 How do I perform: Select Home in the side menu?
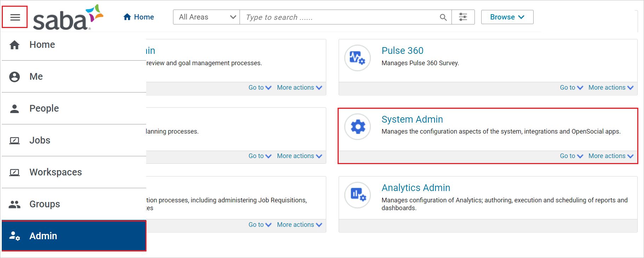[x=74, y=45]
